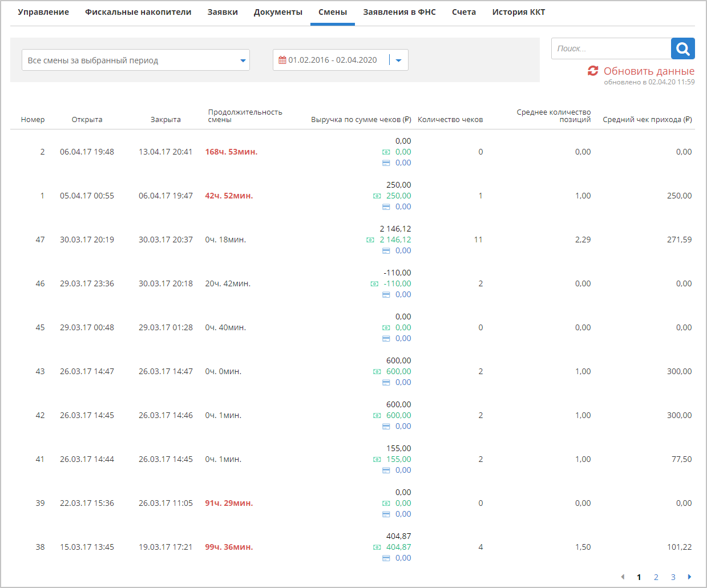Viewport: 707px width, 588px height.
Task: Click the previous page arrow in pagination
Action: click(623, 577)
